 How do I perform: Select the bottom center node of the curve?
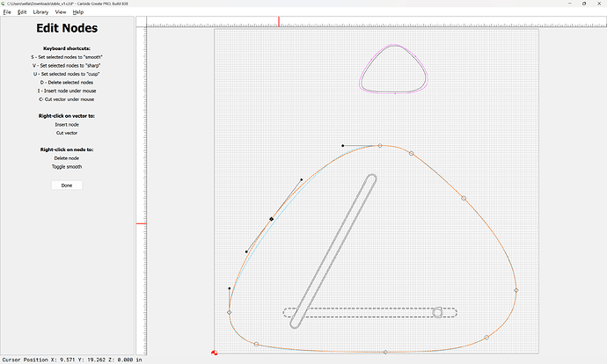coord(385,352)
